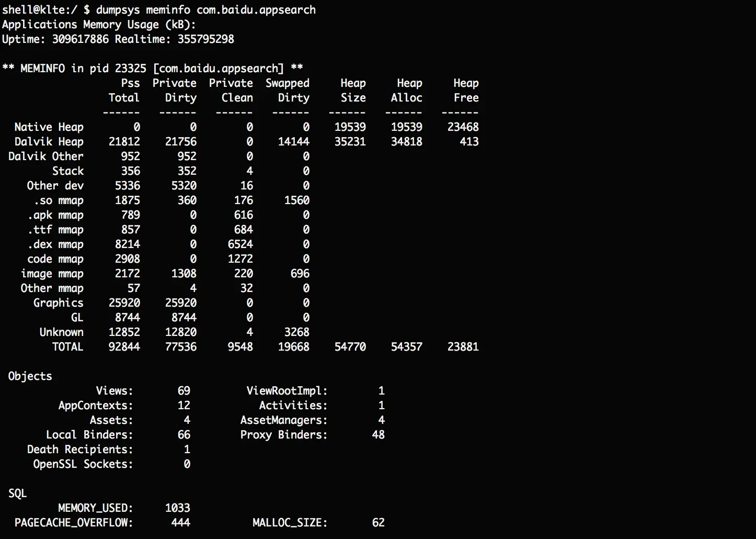Click Graphics Pss Total value 25920
The image size is (756, 539).
124,303
